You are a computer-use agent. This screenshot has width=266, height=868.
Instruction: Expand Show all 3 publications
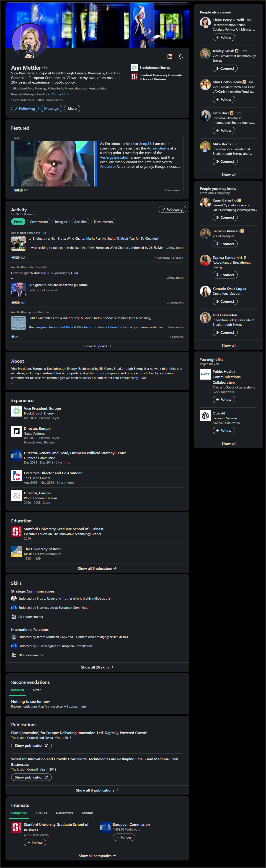pos(97,790)
